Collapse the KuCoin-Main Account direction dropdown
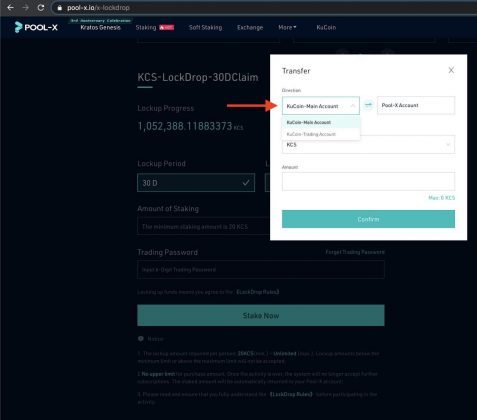Viewport: 477px width, 420px height. click(321, 106)
